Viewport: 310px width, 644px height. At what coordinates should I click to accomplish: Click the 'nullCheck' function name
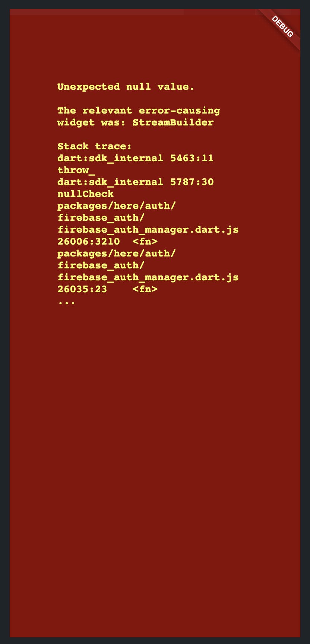[x=86, y=194]
